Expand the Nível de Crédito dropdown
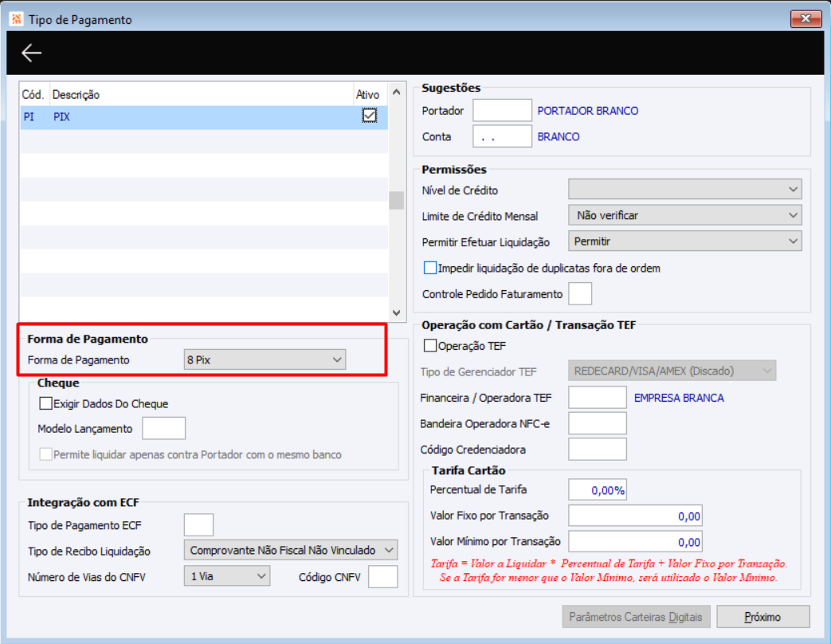This screenshot has width=831, height=644. [x=684, y=189]
